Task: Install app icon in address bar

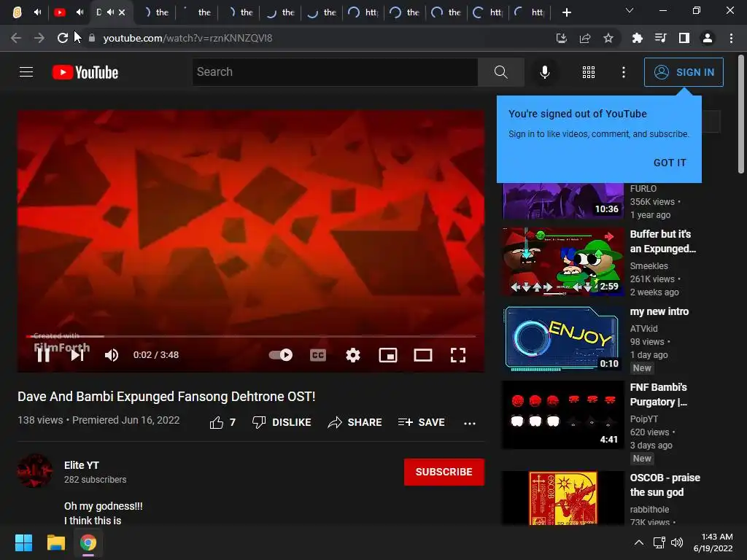Action: pyautogui.click(x=562, y=38)
